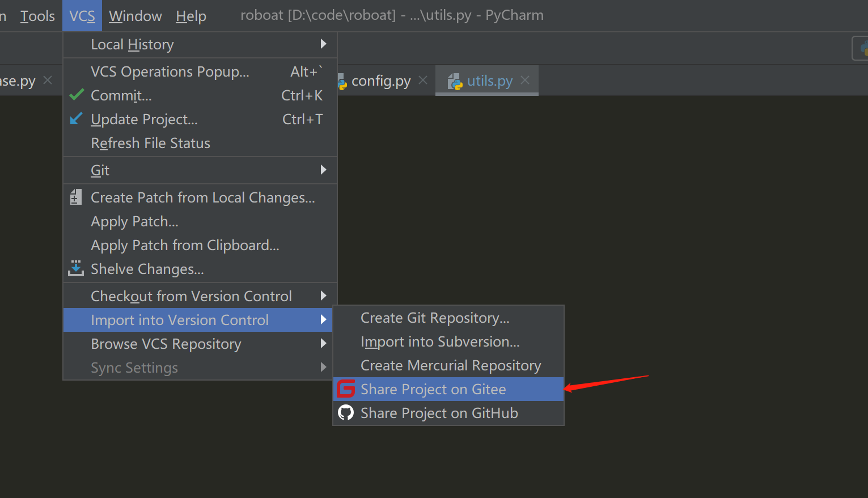Select Create Patch from Local Changes
Image resolution: width=868 pixels, height=498 pixels.
pos(200,197)
